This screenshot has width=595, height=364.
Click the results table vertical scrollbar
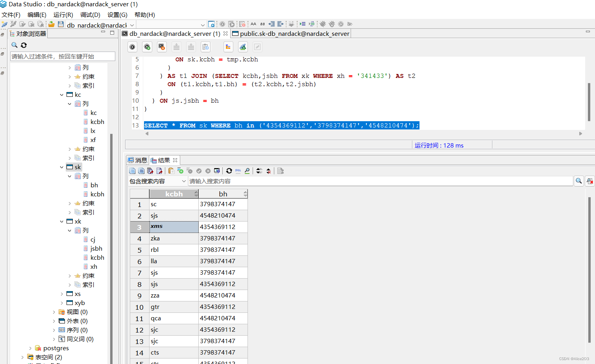[x=589, y=270]
